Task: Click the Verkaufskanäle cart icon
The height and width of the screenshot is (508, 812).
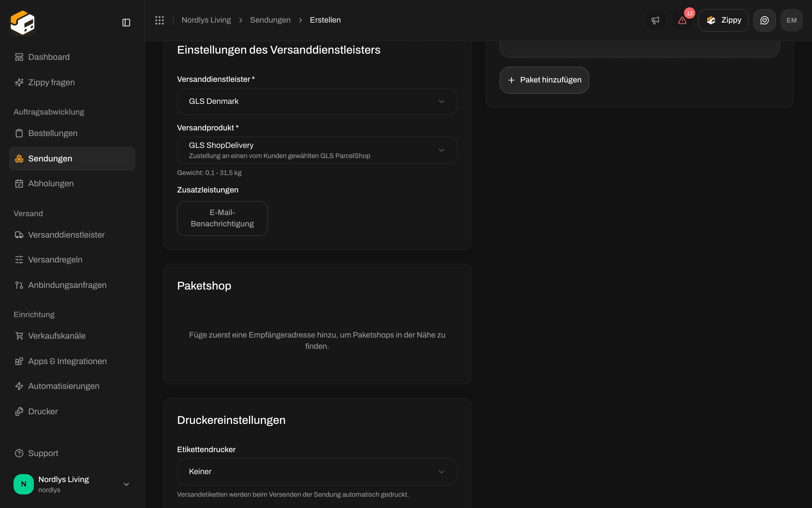Action: 19,336
